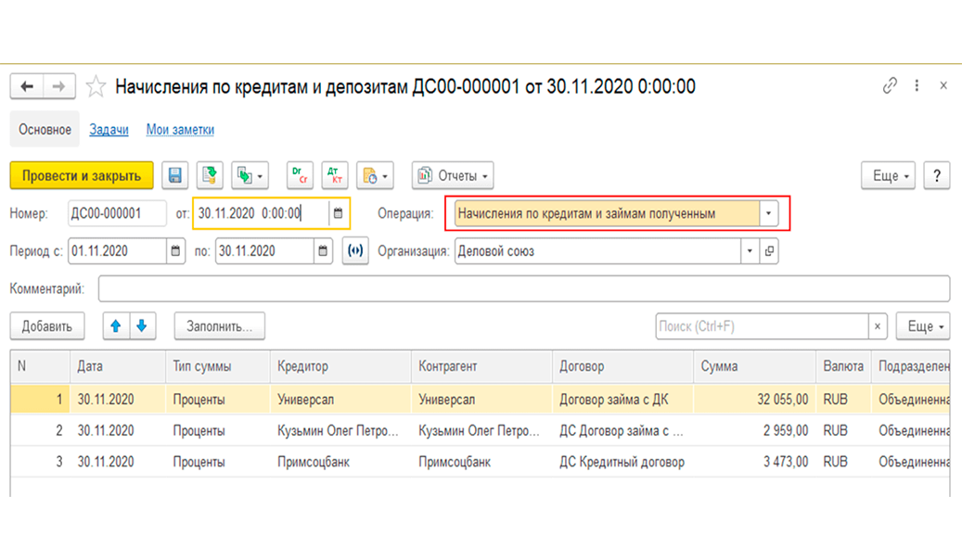Viewport: 962px width, 560px height.
Task: Select the ДС Договор займа с ... cell
Action: [x=623, y=430]
